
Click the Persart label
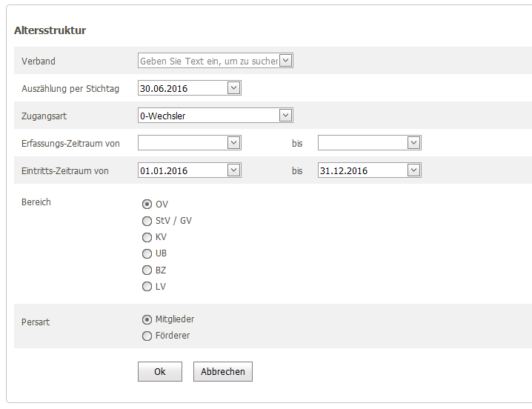[36, 322]
